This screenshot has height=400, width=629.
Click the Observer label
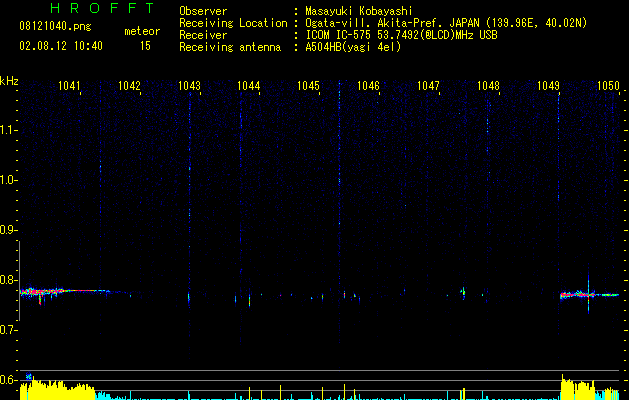click(x=203, y=11)
